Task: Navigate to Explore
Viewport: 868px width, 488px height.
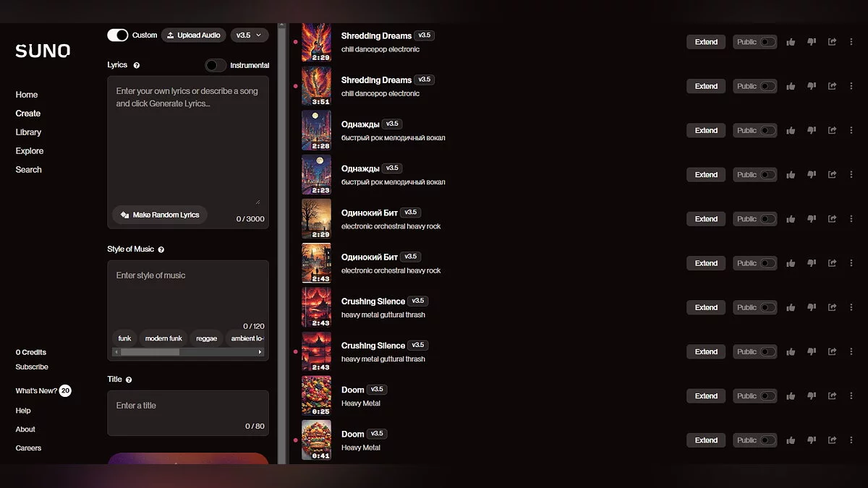Action: pyautogui.click(x=30, y=151)
